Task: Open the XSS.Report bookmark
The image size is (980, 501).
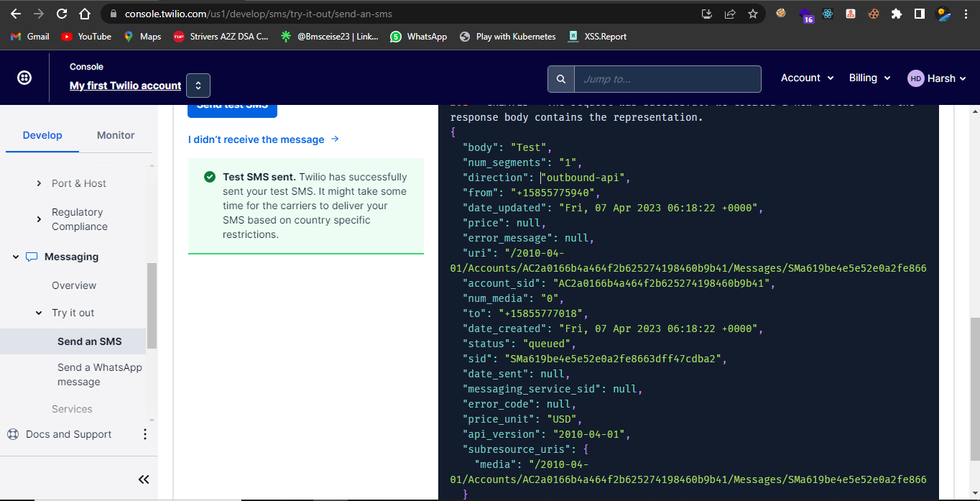Action: [597, 37]
